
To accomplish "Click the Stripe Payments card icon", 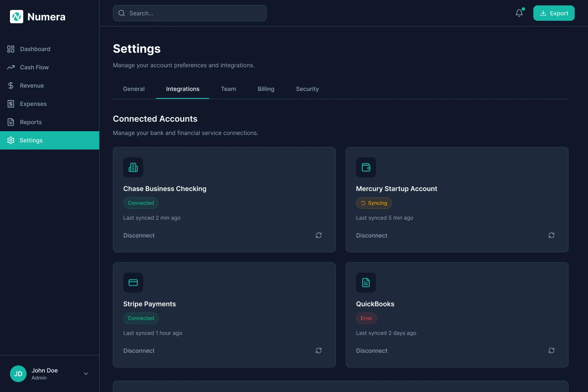I will [133, 283].
